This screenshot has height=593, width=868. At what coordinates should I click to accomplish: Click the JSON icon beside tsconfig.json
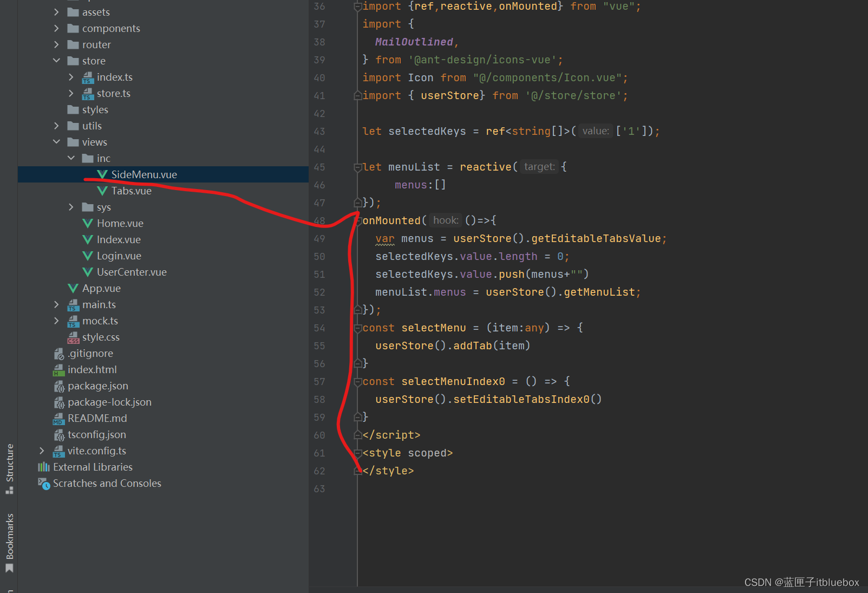point(59,435)
